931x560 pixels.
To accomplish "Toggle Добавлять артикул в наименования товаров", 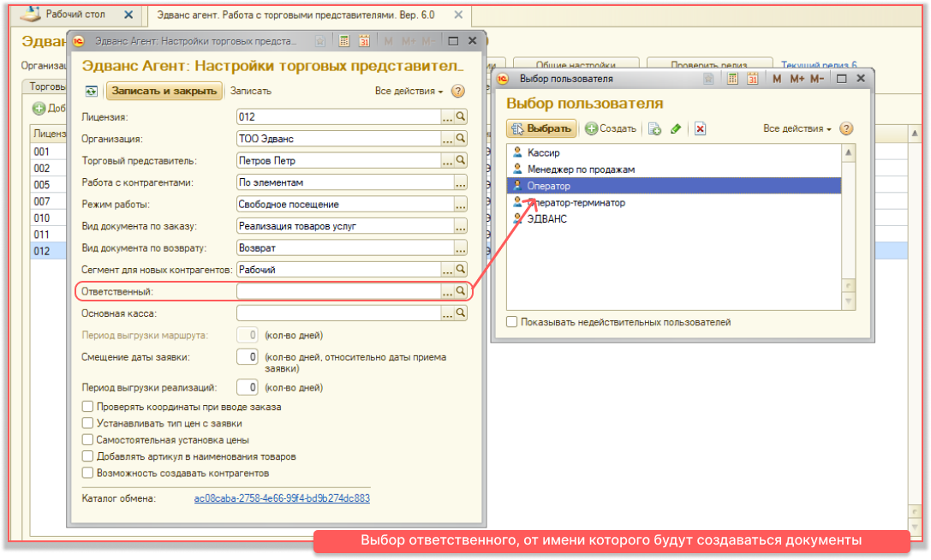I will pyautogui.click(x=88, y=456).
